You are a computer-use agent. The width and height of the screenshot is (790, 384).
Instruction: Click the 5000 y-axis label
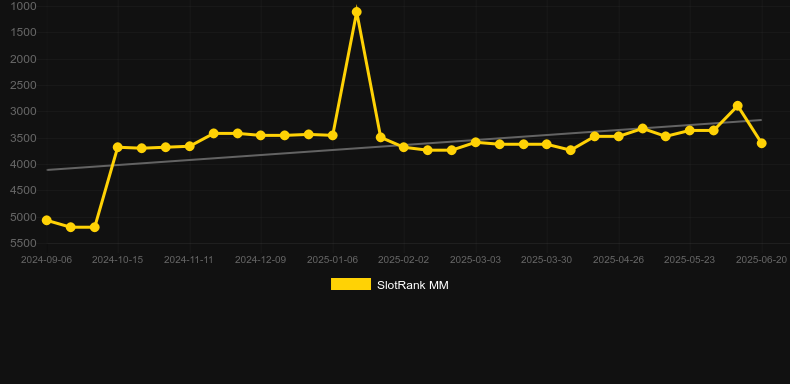point(23,217)
